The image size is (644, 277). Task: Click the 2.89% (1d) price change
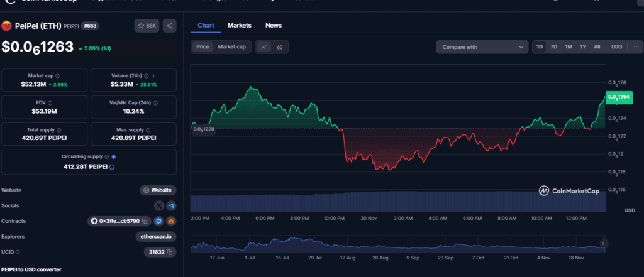tap(94, 48)
